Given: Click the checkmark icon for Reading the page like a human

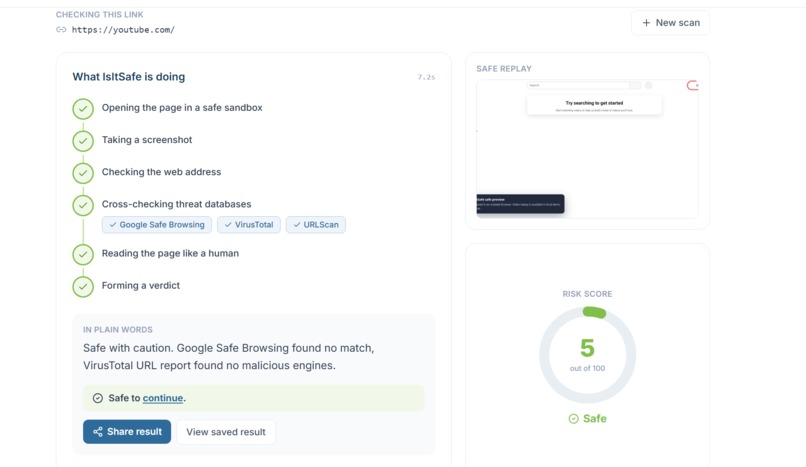Looking at the screenshot, I should coord(83,254).
